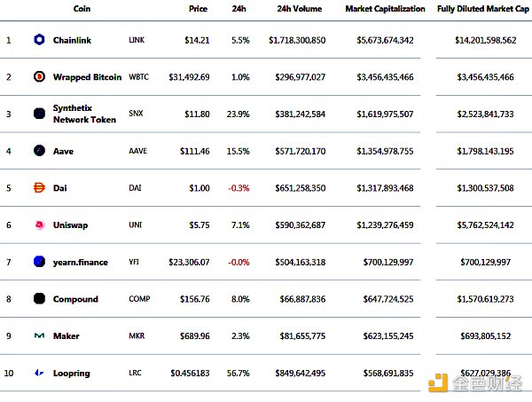Sort by Market Capitalization header
The image size is (532, 402).
tap(386, 9)
